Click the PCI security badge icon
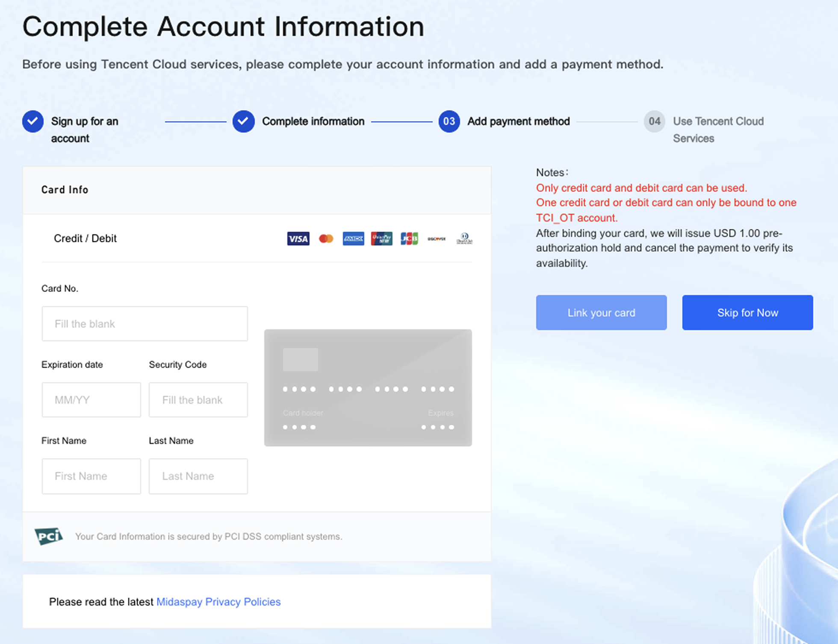This screenshot has height=644, width=838. (x=48, y=536)
